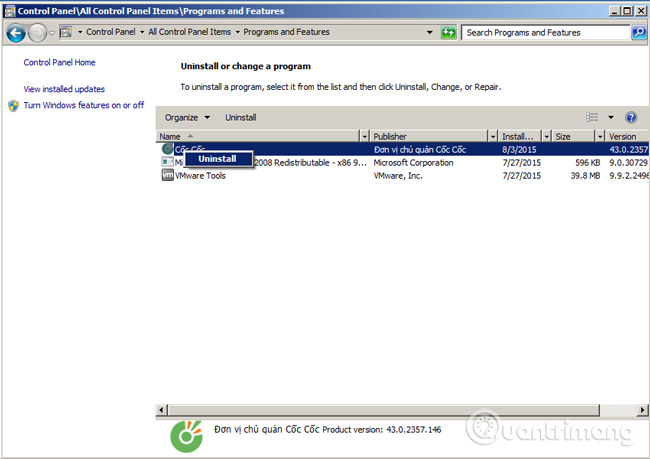The image size is (650, 459).
Task: Click the Forward navigation arrow
Action: [37, 33]
